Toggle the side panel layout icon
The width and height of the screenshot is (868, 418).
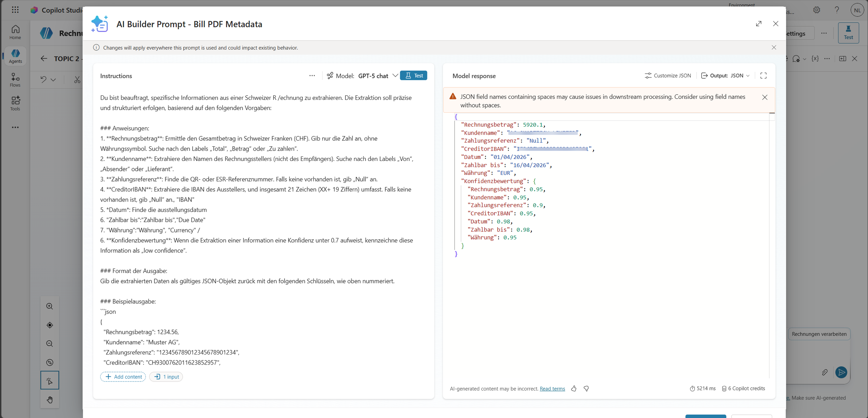click(x=843, y=59)
